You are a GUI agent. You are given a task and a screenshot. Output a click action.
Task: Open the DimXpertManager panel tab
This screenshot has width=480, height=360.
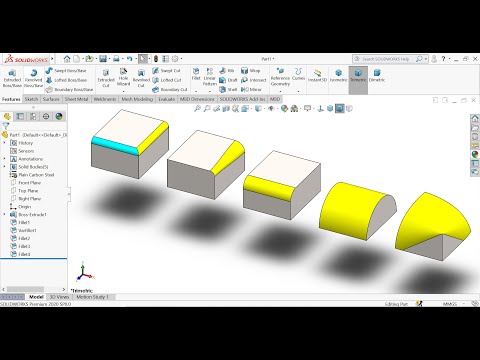click(46, 116)
